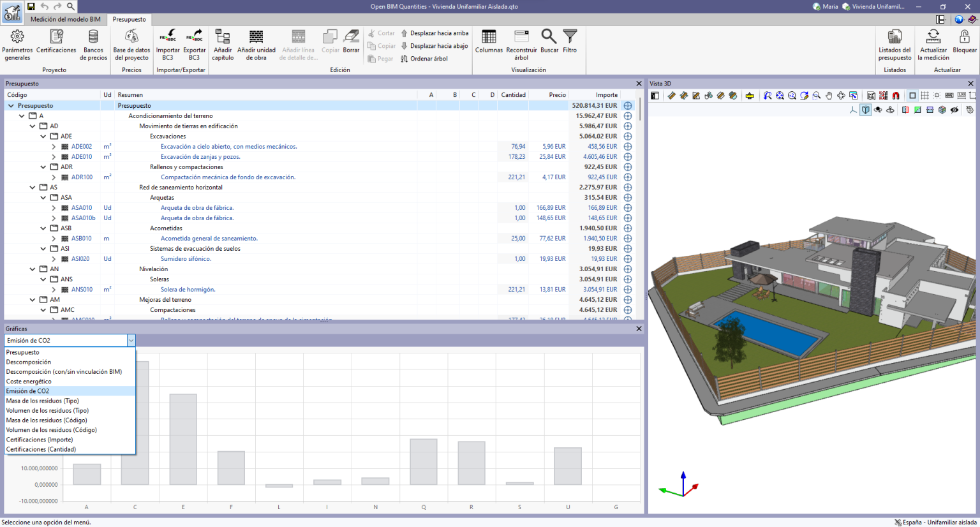Viewport: 980px width, 527px height.
Task: Click Ordenar árbol
Action: (x=424, y=59)
